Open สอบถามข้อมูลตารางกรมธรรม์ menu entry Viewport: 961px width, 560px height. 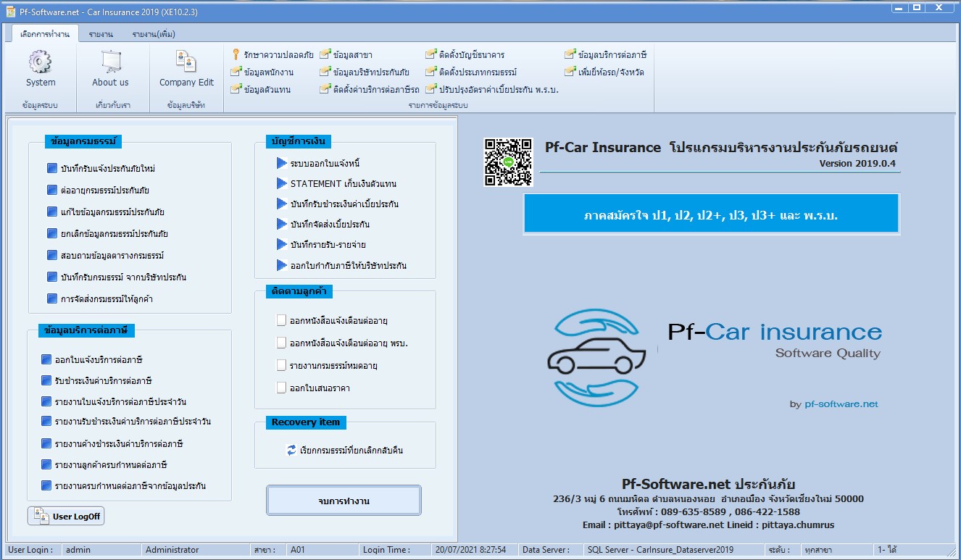pos(106,255)
